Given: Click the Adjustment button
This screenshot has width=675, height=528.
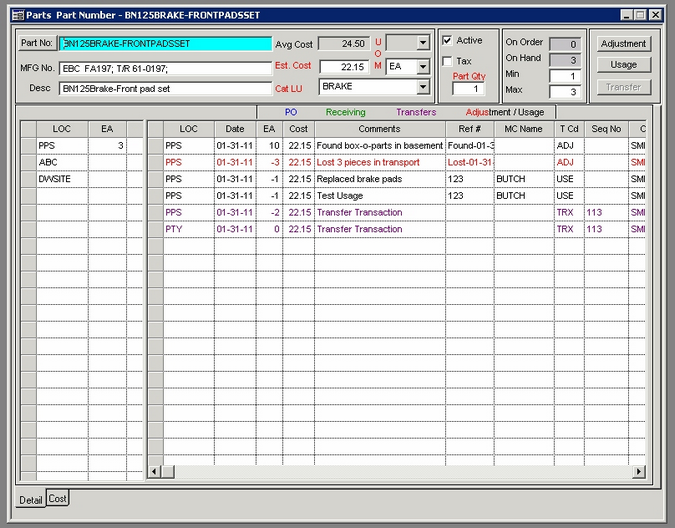Looking at the screenshot, I should (623, 44).
